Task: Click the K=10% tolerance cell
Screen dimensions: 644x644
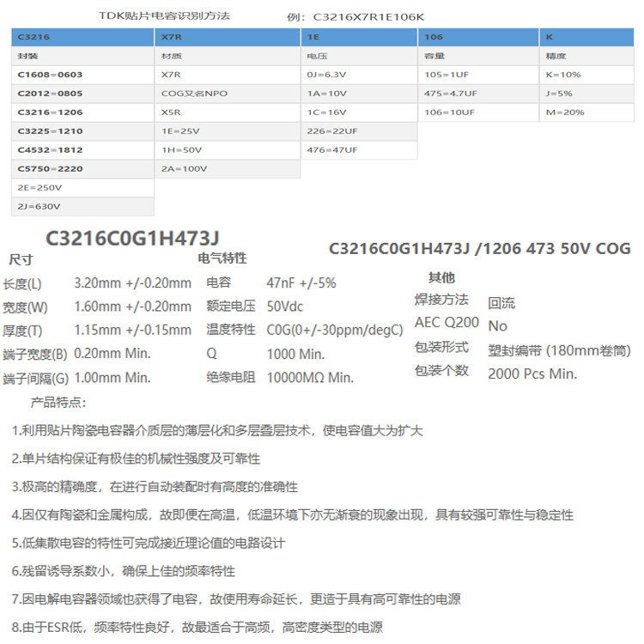Action: click(x=587, y=75)
